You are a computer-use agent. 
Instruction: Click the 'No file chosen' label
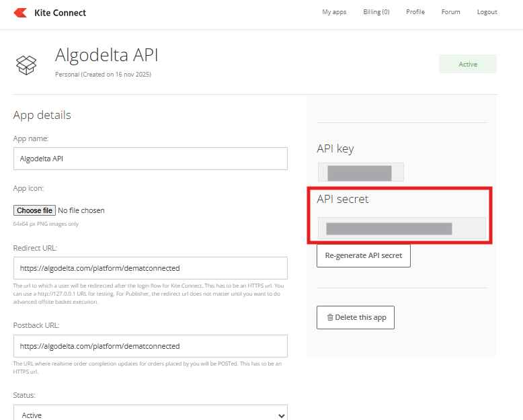[81, 210]
